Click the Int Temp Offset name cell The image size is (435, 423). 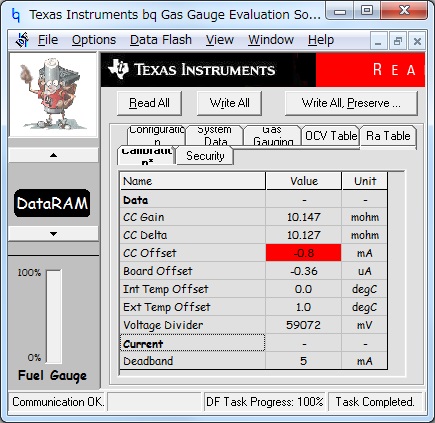tap(193, 289)
